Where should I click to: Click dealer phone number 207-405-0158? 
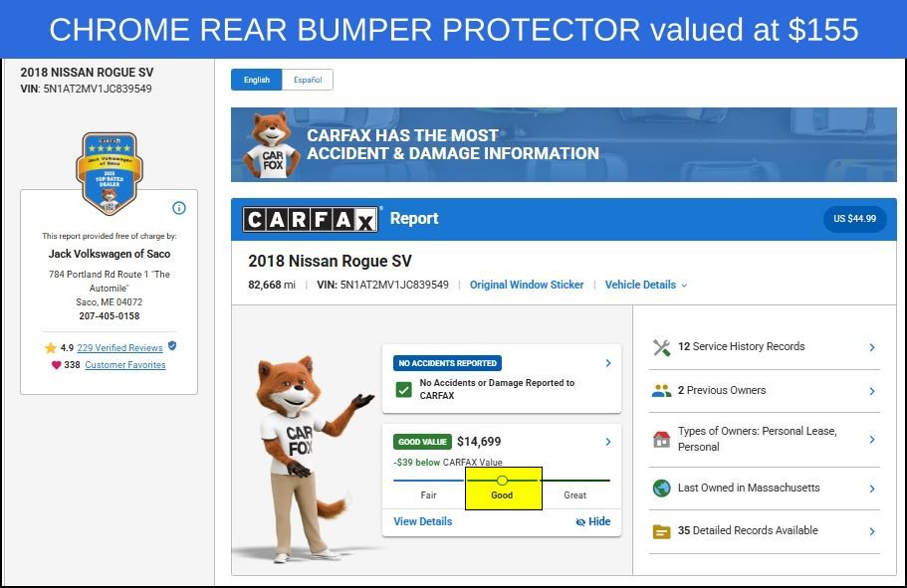point(110,316)
